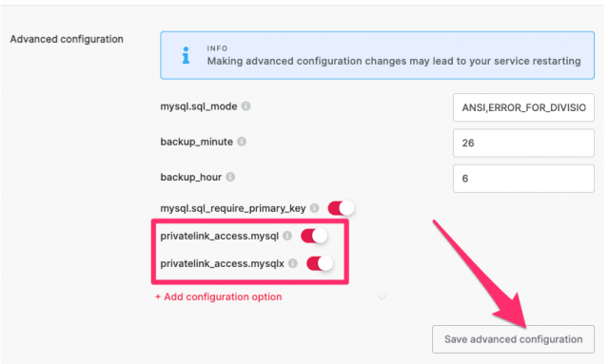The image size is (609, 364).
Task: Save advanced configuration
Action: 513,339
